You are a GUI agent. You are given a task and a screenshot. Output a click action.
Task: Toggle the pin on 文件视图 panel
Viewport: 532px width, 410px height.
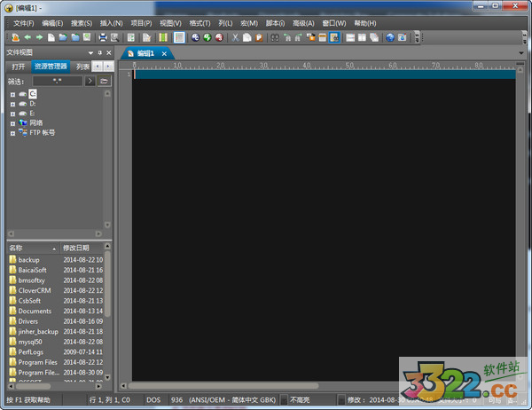tap(99, 52)
